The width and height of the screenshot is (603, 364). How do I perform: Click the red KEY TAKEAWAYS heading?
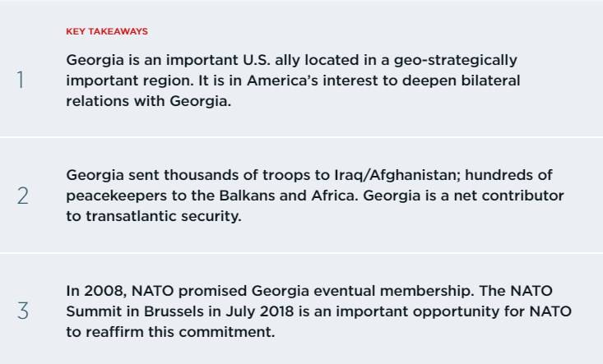pyautogui.click(x=107, y=31)
